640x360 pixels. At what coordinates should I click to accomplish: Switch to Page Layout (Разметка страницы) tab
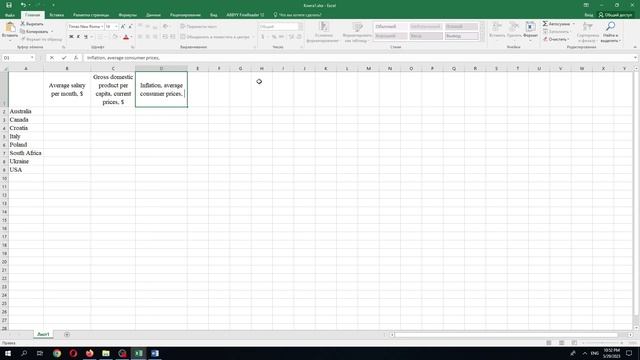coord(91,15)
